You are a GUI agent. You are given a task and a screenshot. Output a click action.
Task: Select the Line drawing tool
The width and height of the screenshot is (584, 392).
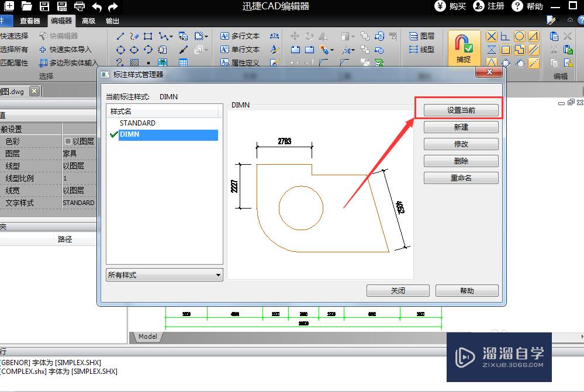pyautogui.click(x=120, y=36)
